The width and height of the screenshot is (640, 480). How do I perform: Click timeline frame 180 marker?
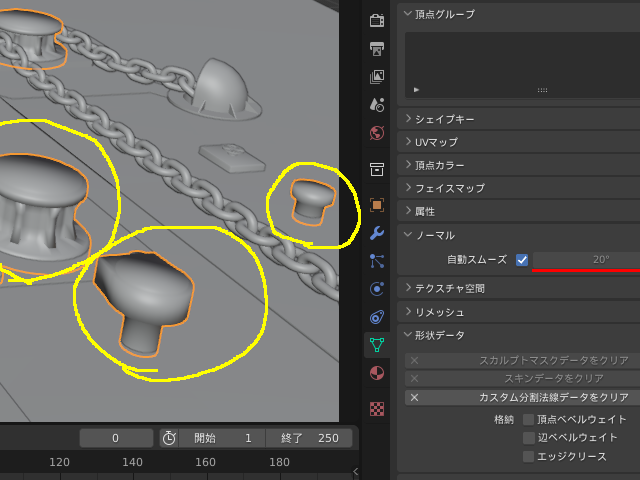pos(279,462)
